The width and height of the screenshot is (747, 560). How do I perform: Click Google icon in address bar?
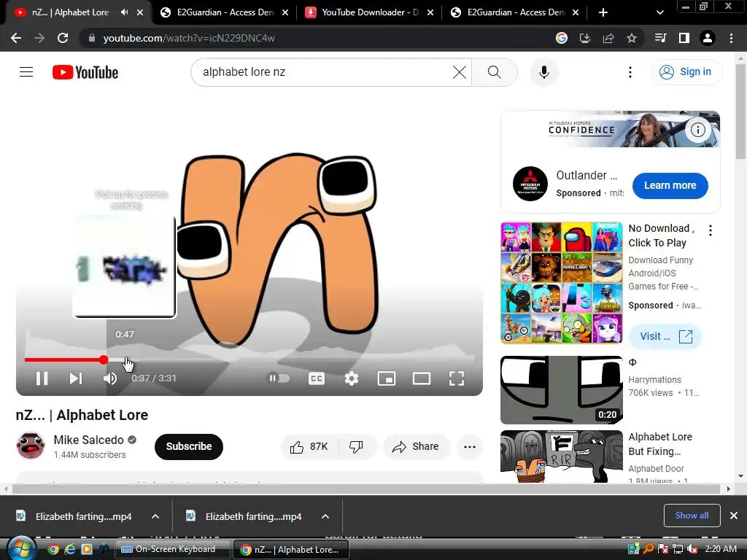point(562,38)
